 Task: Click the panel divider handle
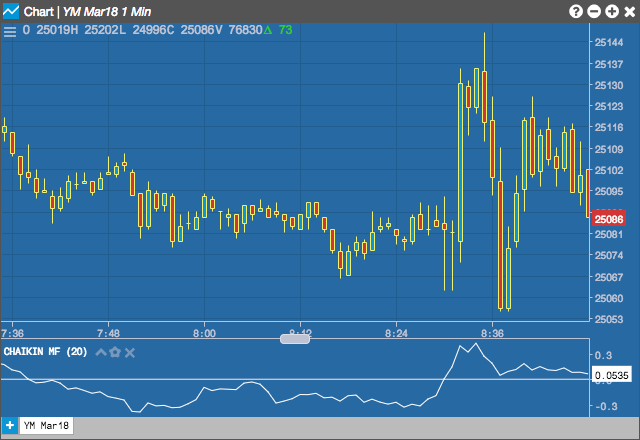(295, 339)
